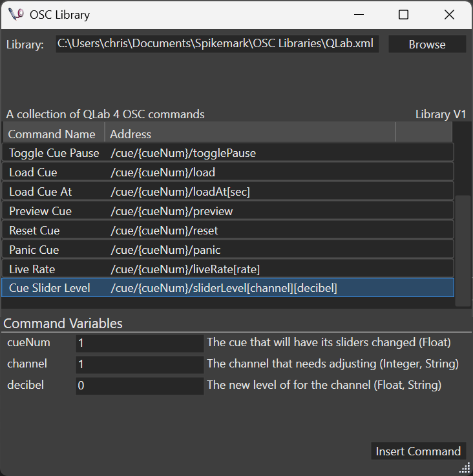The height and width of the screenshot is (476, 473).
Task: Click the Command Variables heading
Action: [x=63, y=324]
